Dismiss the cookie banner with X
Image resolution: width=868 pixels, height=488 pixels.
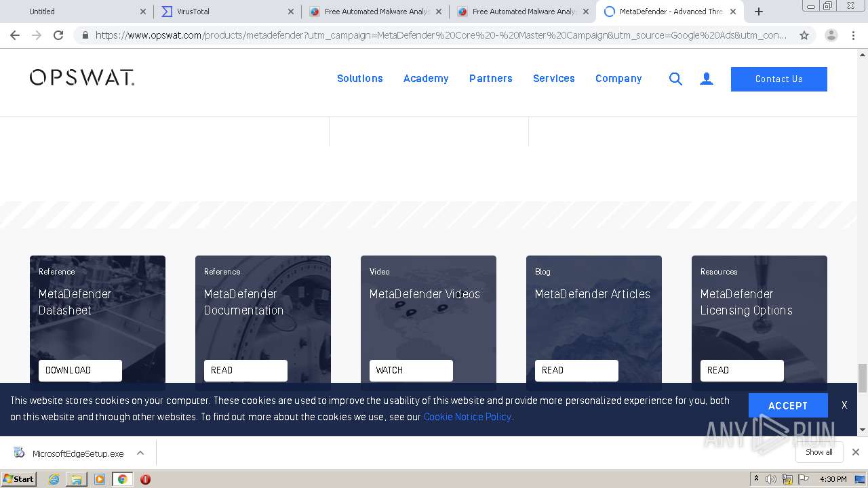[x=844, y=405]
